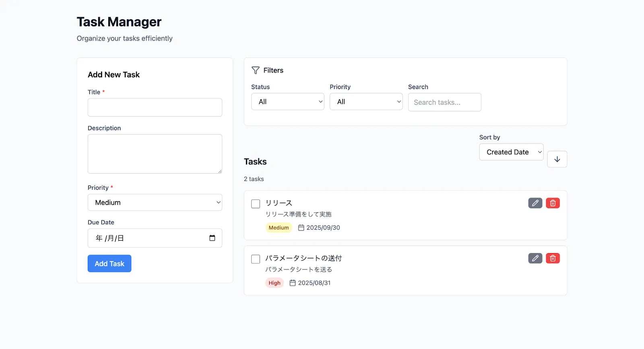Mark the リリース task as complete

[x=256, y=204]
